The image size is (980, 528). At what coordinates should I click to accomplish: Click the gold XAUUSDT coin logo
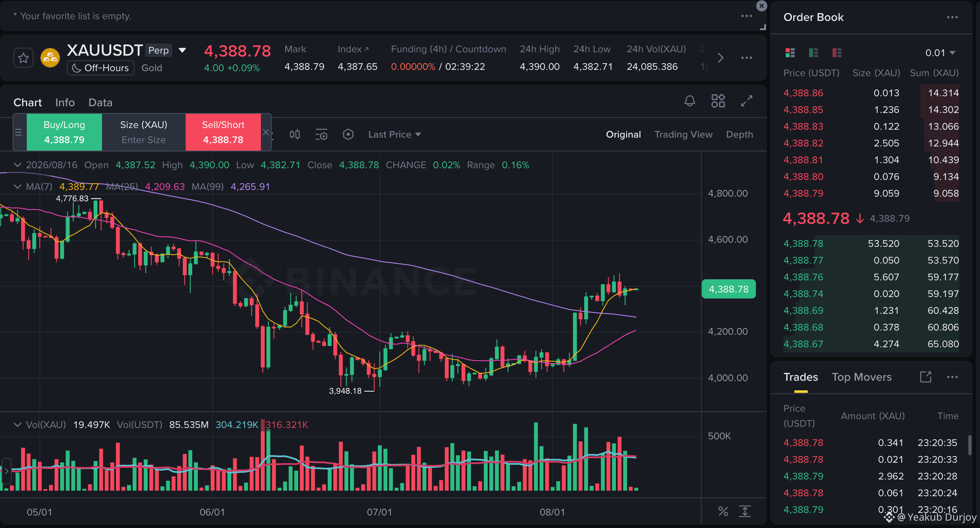pyautogui.click(x=50, y=58)
